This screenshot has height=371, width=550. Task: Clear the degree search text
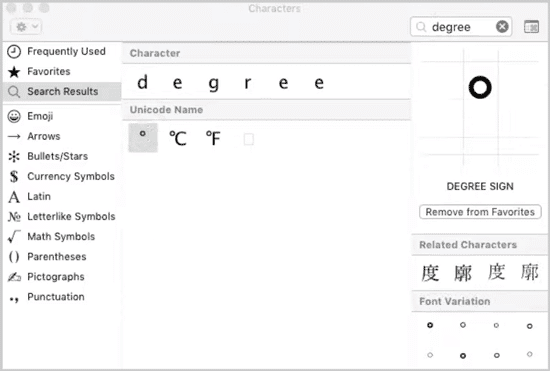pos(502,27)
